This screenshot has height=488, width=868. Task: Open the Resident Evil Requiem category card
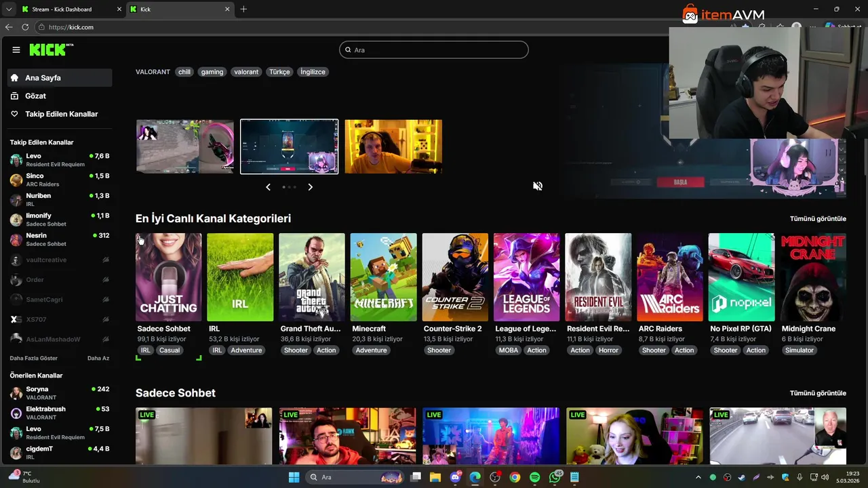click(598, 277)
